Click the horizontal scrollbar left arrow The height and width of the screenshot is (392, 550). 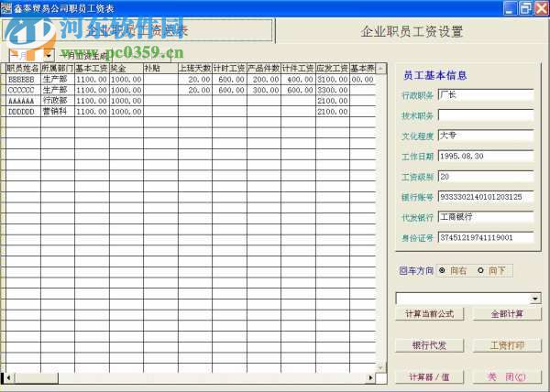(x=9, y=378)
